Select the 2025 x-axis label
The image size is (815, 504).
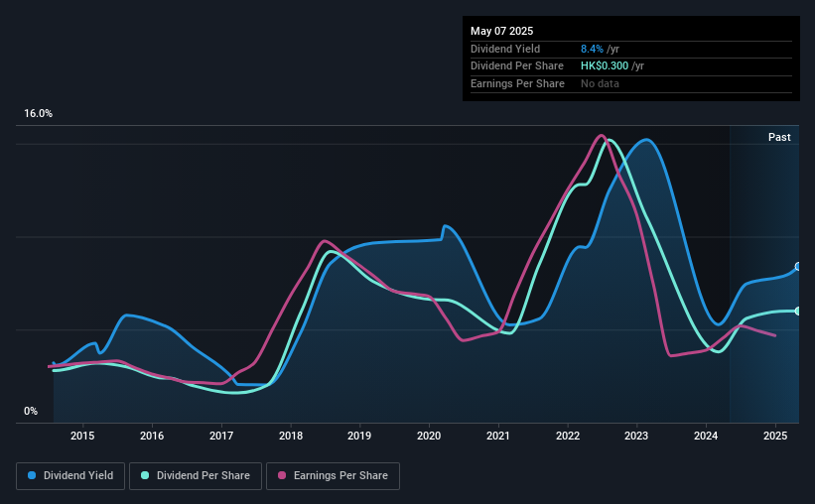coord(775,436)
